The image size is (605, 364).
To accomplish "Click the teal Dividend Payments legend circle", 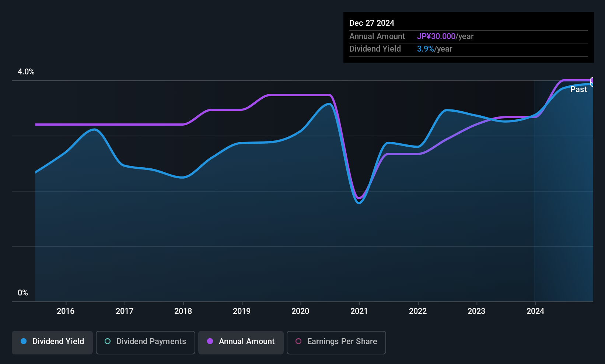I will (108, 341).
